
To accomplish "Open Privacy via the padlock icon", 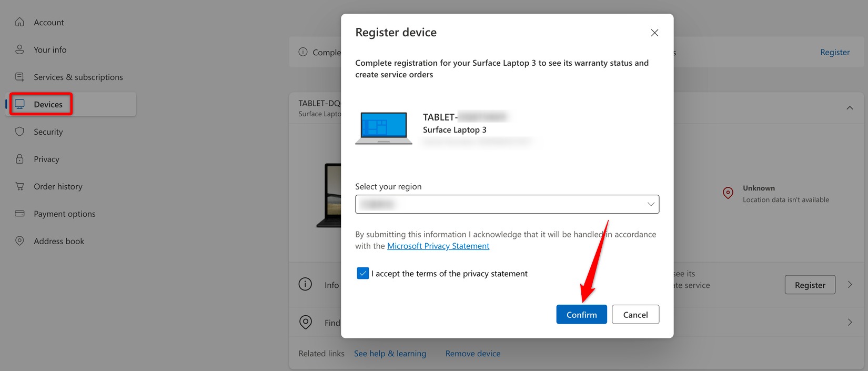I will click(19, 159).
